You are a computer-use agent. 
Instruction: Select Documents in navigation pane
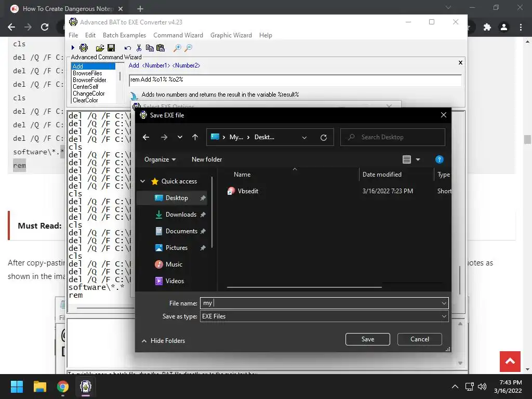tap(181, 231)
